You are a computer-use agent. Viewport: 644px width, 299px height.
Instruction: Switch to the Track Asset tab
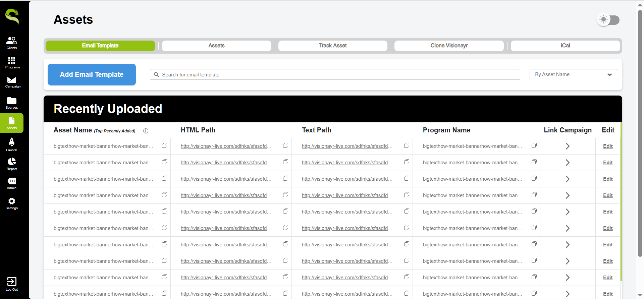point(332,46)
